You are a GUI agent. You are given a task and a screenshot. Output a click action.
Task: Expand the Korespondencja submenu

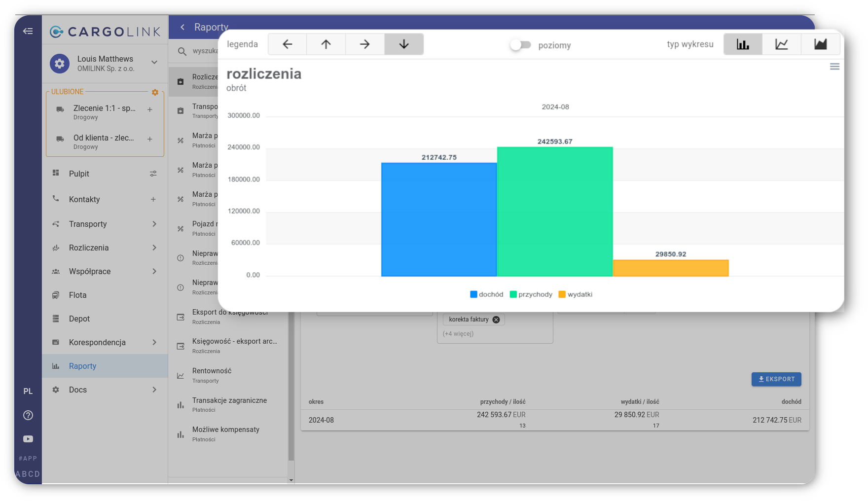pos(154,342)
